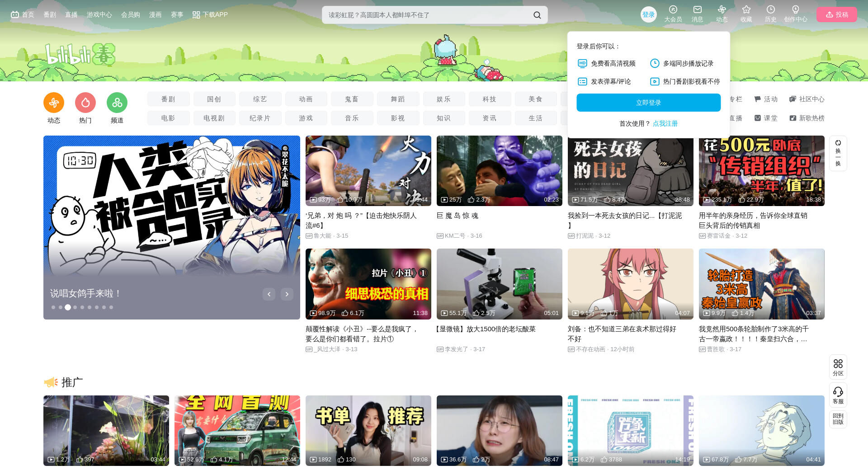Click the 换一换 refresh button
The height and width of the screenshot is (470, 868).
click(x=838, y=153)
